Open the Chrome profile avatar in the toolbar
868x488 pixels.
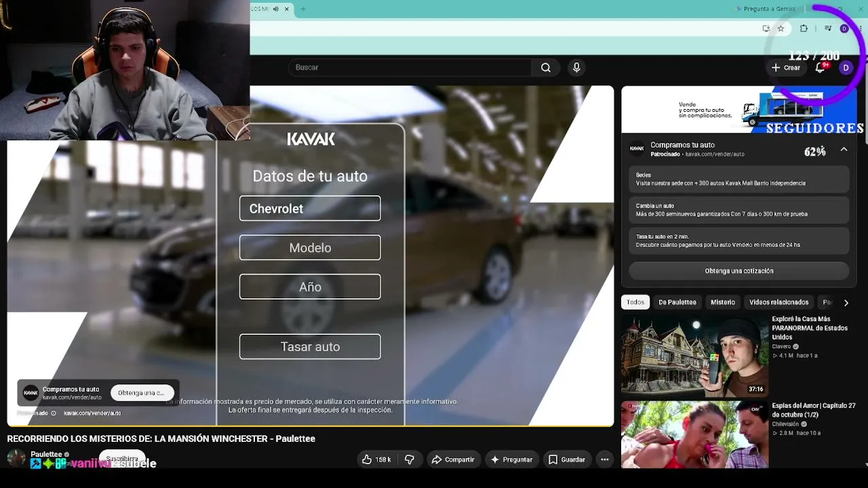point(844,28)
